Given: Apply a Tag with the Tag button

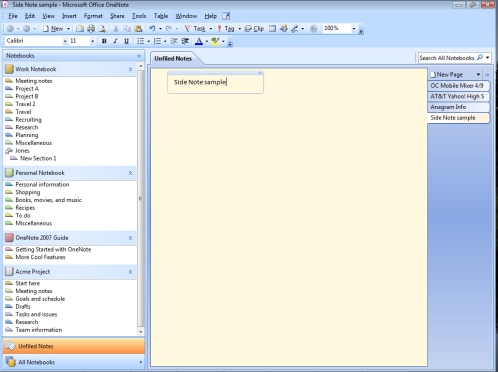Looking at the screenshot, I should pos(226,29).
